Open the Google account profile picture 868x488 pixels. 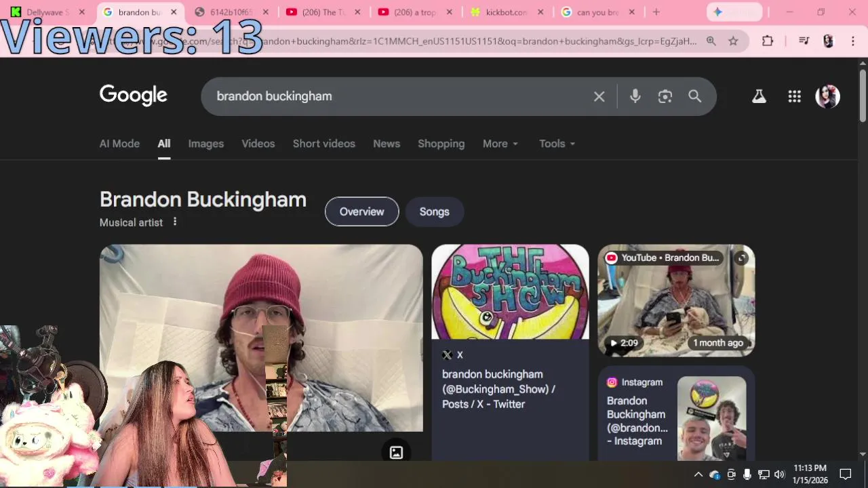coord(827,96)
